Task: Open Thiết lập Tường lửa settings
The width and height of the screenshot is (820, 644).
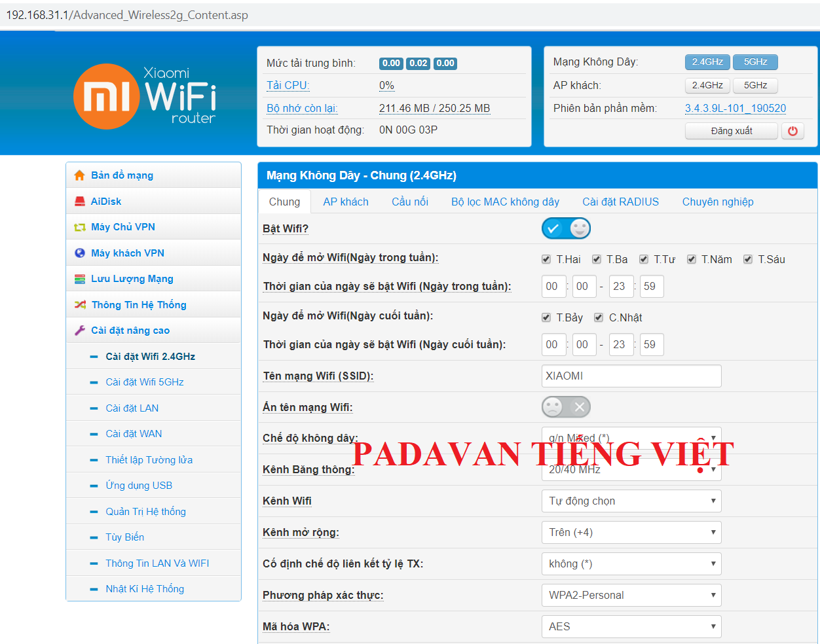Action: (x=149, y=460)
